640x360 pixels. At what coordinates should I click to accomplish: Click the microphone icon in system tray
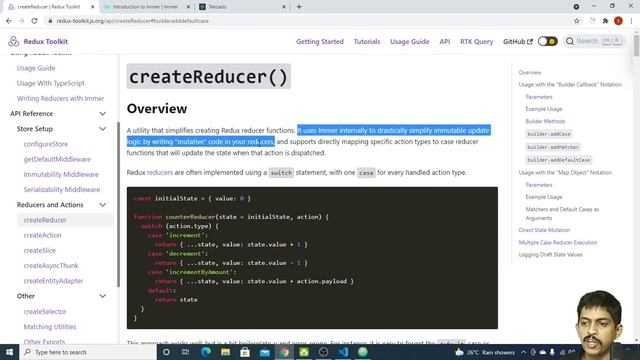pos(552,352)
